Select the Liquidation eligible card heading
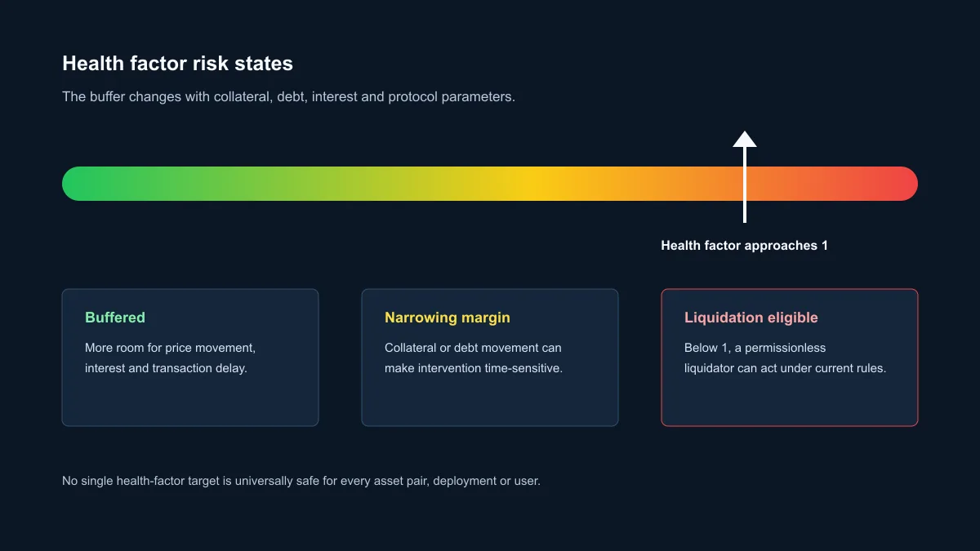Screen dimensions: 980x551 (x=751, y=318)
